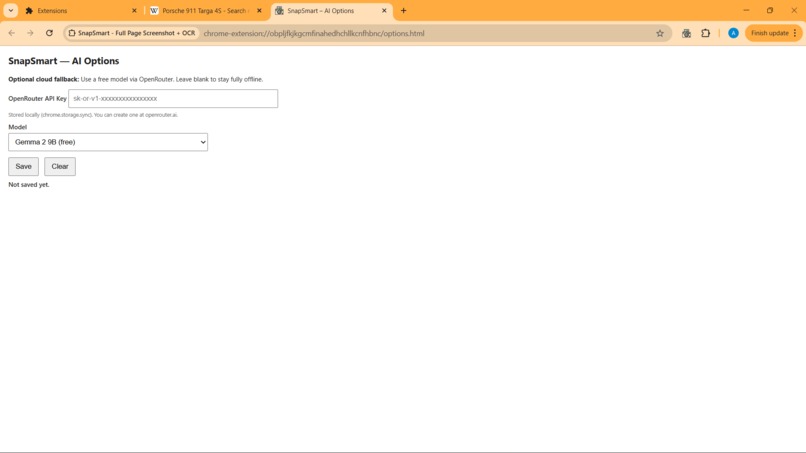Click the 'Optional cloud fallback:' text

(x=44, y=79)
